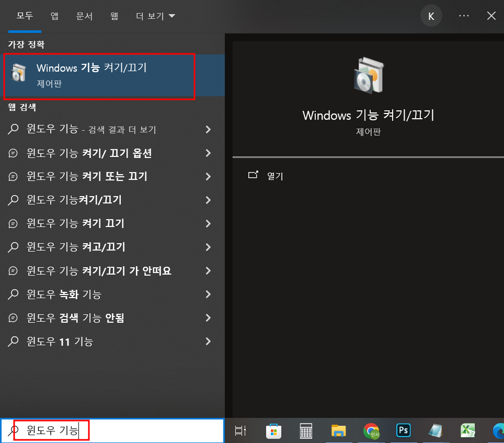Open the Notepad icon in the taskbar
This screenshot has height=443, width=504.
[x=436, y=431]
